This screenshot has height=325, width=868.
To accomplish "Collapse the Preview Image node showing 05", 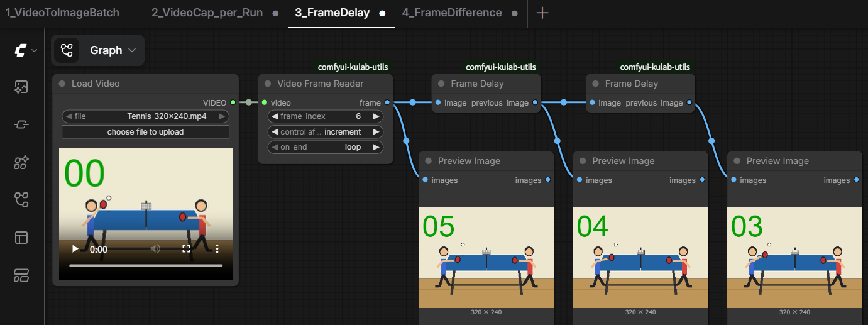I will (429, 161).
